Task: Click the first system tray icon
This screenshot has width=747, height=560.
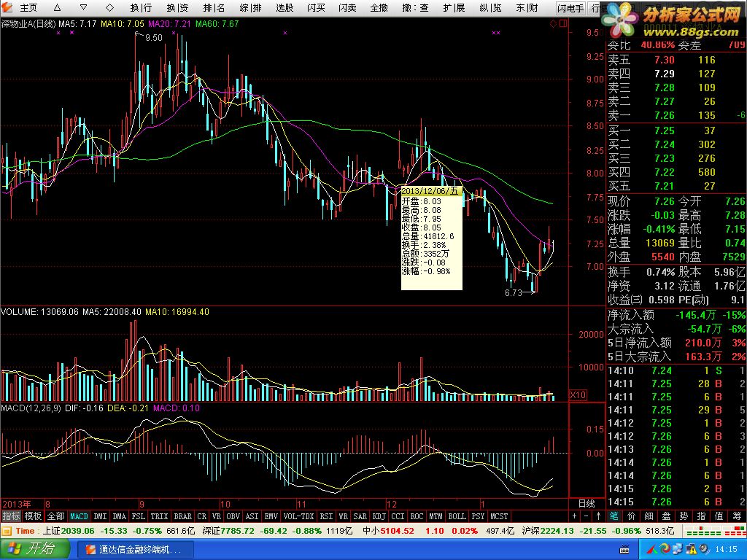Action: [x=653, y=550]
